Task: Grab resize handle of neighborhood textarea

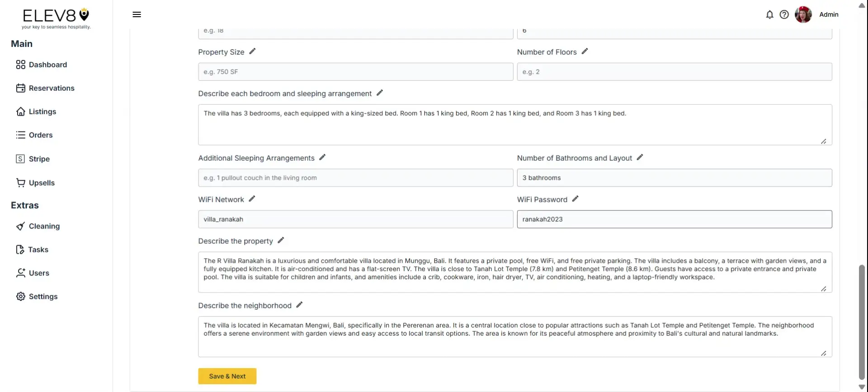Action: click(824, 354)
